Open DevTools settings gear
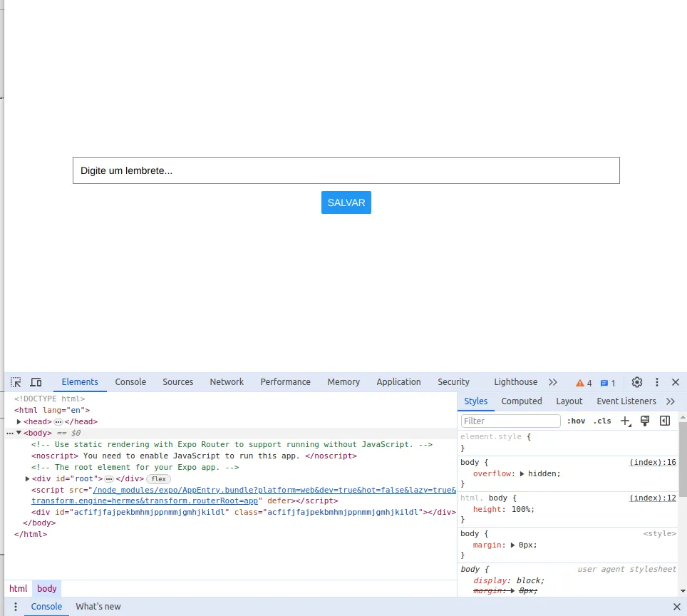This screenshot has width=687, height=616. (x=636, y=382)
